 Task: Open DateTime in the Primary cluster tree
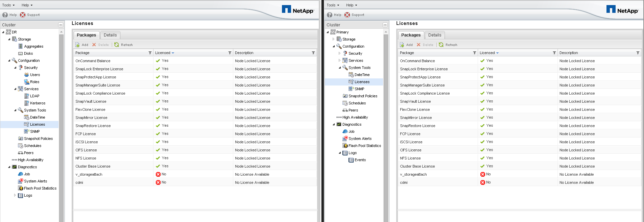[x=362, y=75]
